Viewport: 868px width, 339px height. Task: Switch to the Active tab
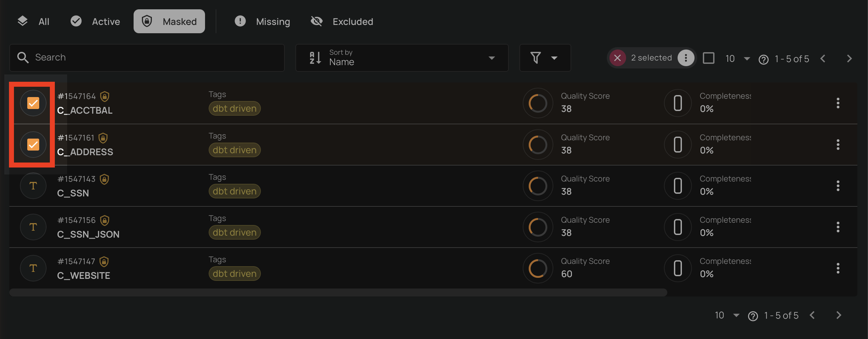coord(95,22)
